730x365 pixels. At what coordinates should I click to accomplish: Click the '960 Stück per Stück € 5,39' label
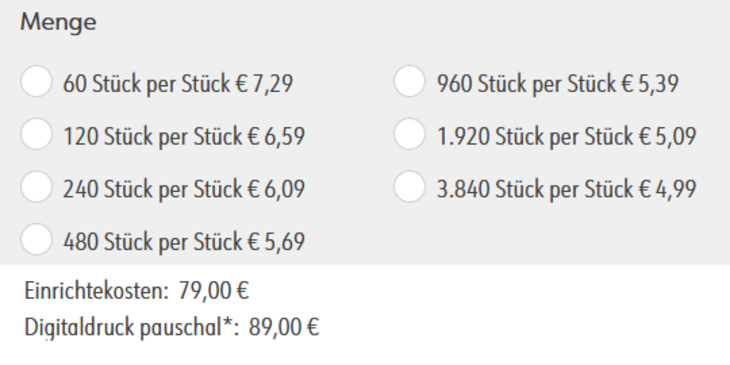[x=558, y=84]
